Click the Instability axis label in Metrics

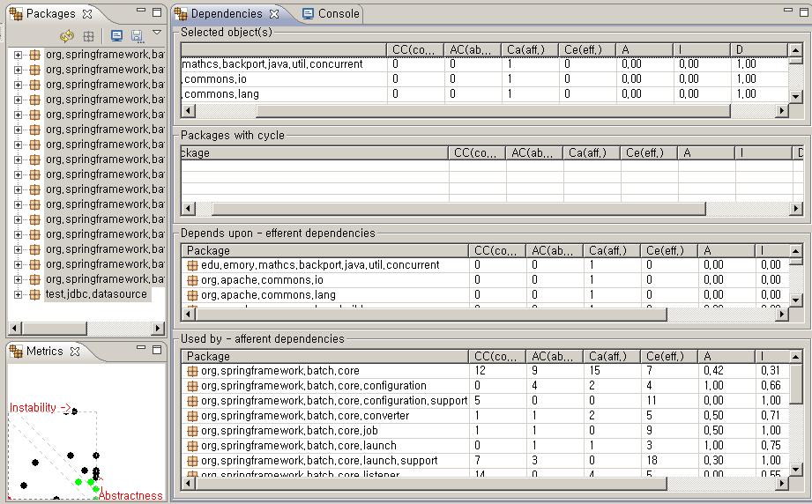[x=40, y=408]
